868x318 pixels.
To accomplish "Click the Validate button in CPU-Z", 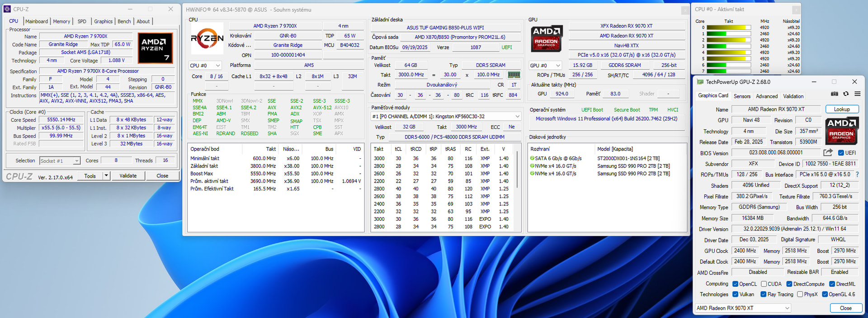I will click(128, 176).
